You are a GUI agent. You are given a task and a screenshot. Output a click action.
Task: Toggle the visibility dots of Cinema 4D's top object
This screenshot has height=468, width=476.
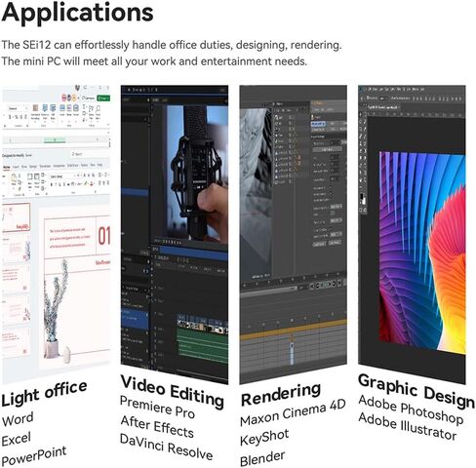tap(291, 117)
